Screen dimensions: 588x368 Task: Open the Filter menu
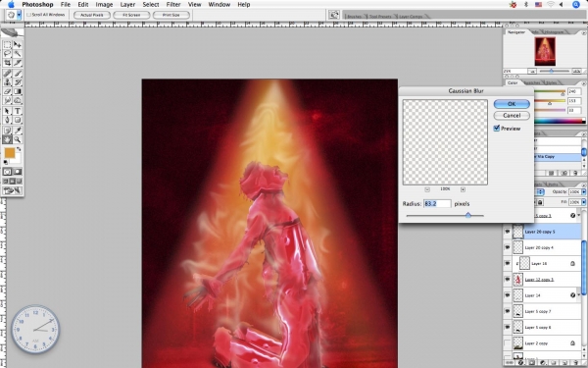click(x=173, y=5)
